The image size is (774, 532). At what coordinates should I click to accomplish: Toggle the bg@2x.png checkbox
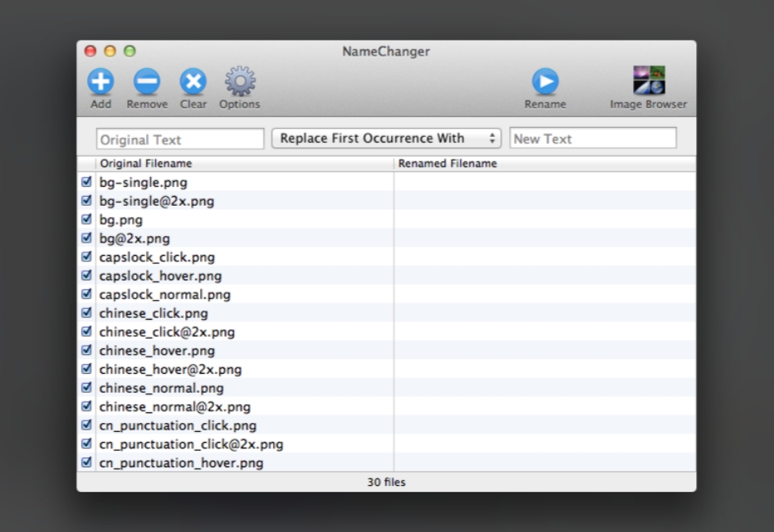point(86,238)
